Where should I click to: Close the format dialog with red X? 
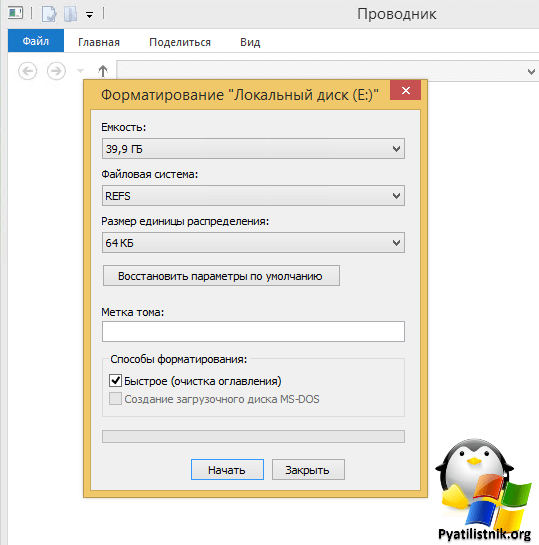click(405, 90)
